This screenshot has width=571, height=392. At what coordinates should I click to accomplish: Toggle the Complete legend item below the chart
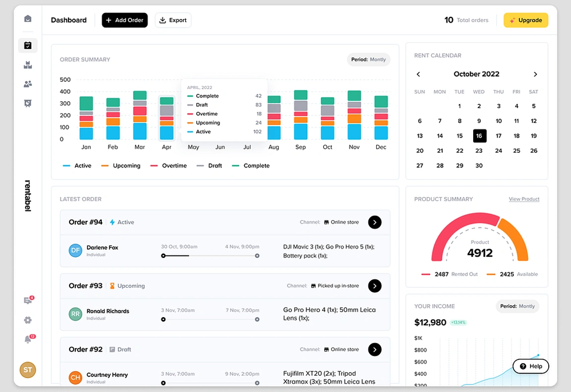[x=251, y=166]
